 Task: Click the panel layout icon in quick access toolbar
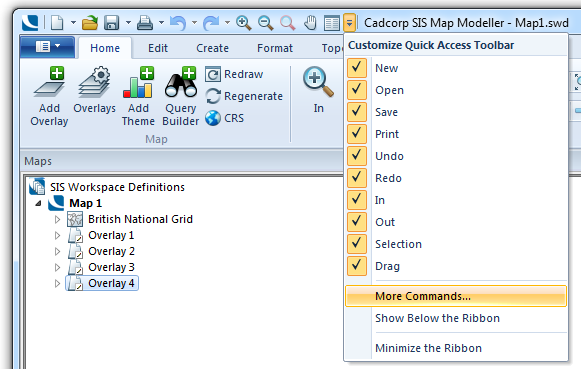click(332, 23)
